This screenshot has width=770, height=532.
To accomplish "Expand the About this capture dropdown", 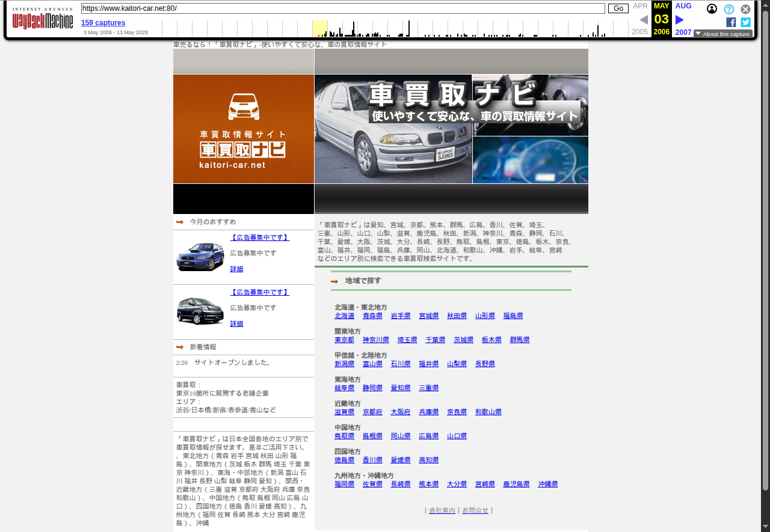I will pyautogui.click(x=722, y=34).
